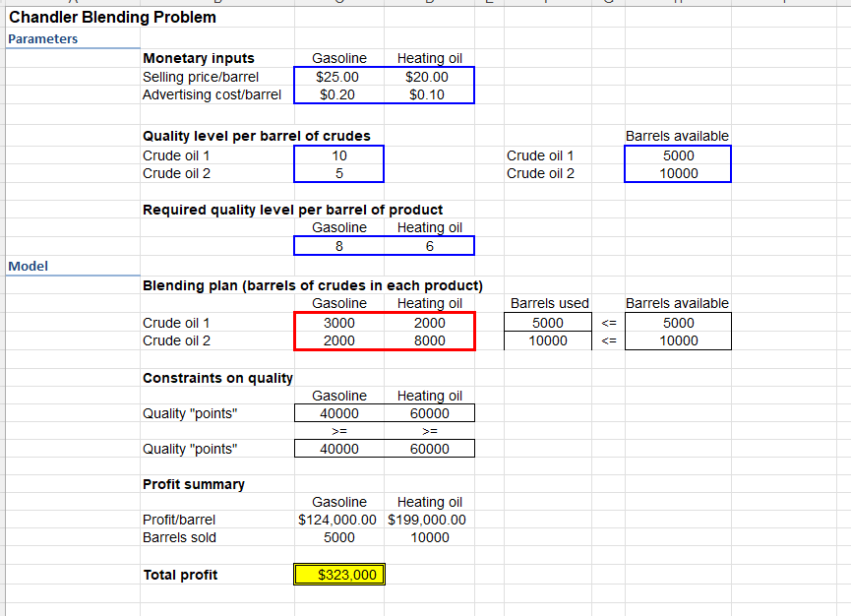Select the Gasoline profit $124,000.00 cell
This screenshot has width=851, height=616.
tap(337, 520)
